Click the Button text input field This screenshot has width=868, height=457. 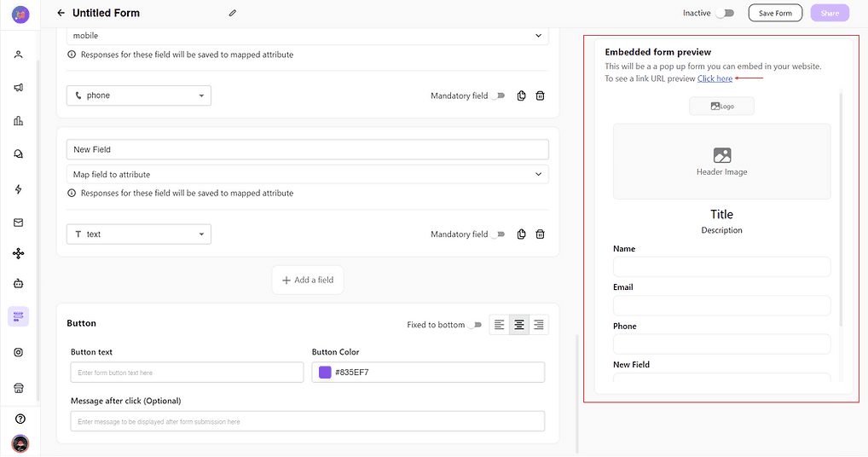click(x=187, y=373)
